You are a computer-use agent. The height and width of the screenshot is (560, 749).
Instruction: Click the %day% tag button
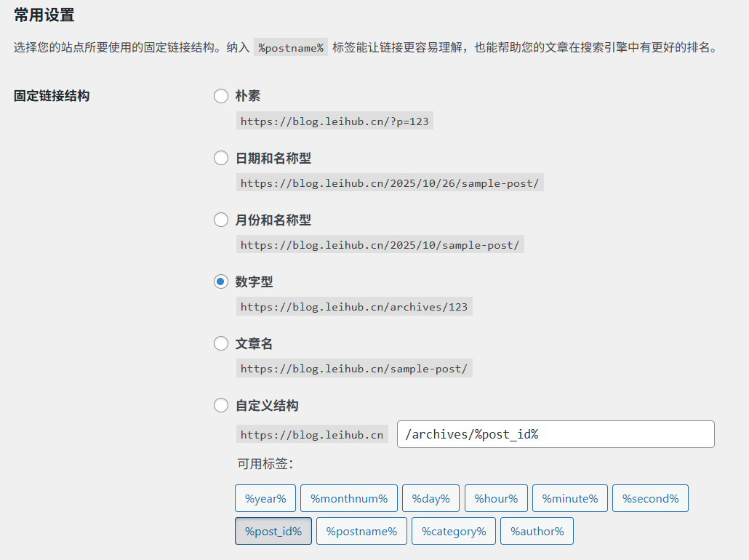point(430,498)
